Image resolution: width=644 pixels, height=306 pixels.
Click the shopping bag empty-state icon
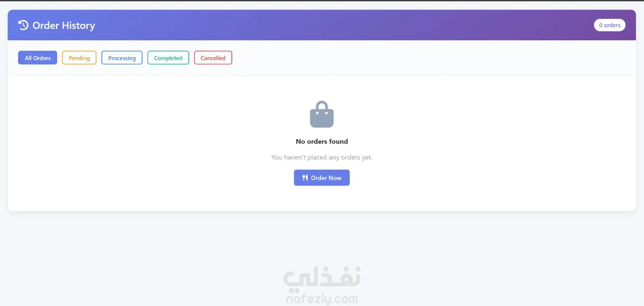322,114
